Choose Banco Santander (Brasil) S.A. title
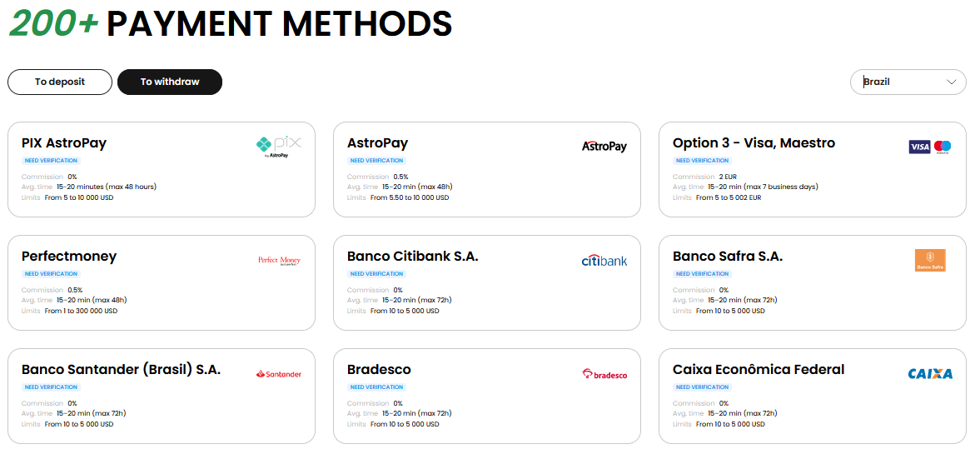 pos(121,370)
